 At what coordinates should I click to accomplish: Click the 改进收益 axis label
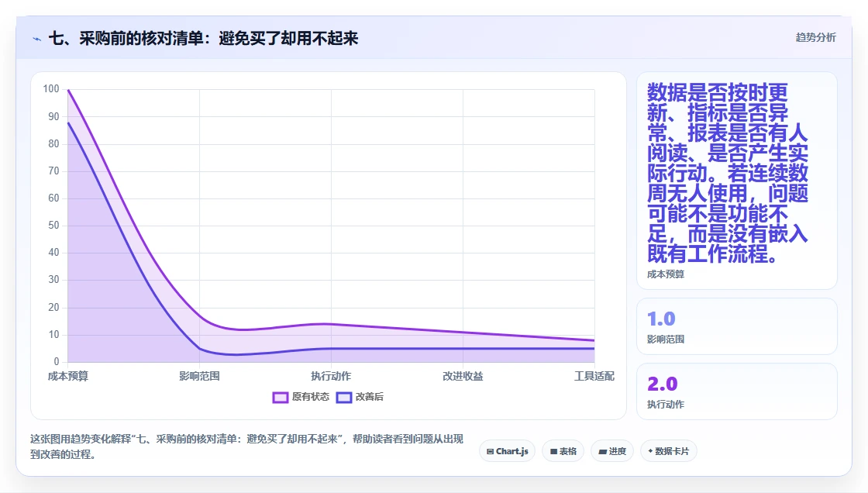coord(463,376)
